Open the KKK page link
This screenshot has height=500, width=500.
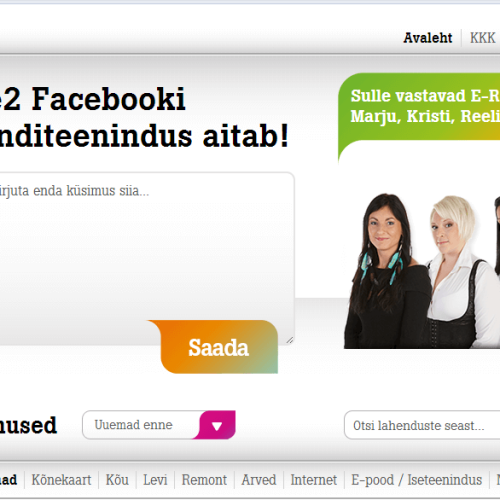click(x=482, y=38)
